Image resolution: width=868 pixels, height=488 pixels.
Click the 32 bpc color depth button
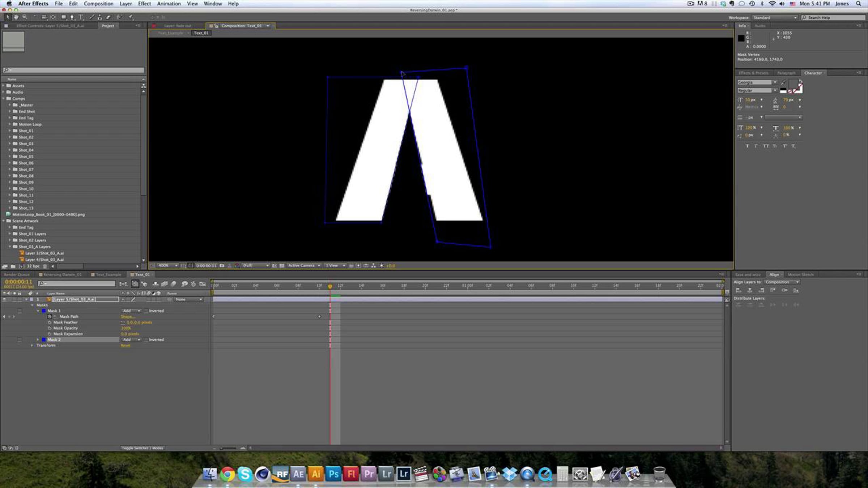click(x=33, y=266)
